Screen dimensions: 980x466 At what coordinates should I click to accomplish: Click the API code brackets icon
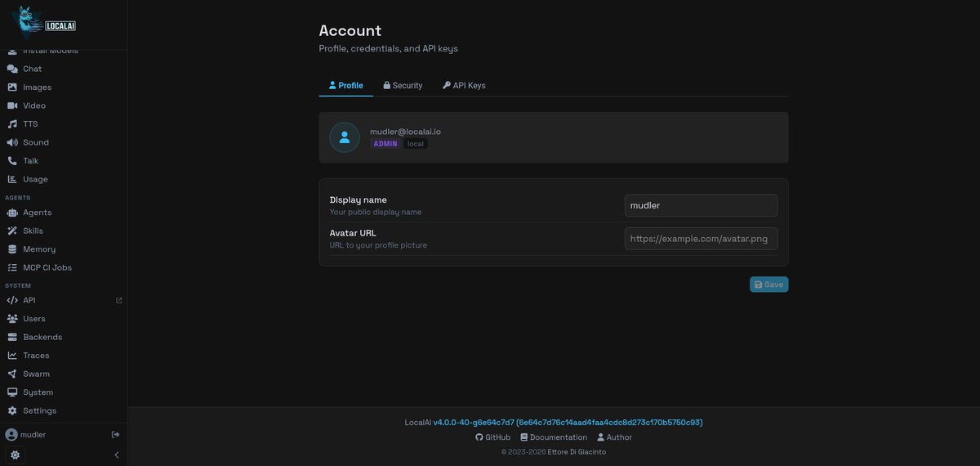[12, 300]
